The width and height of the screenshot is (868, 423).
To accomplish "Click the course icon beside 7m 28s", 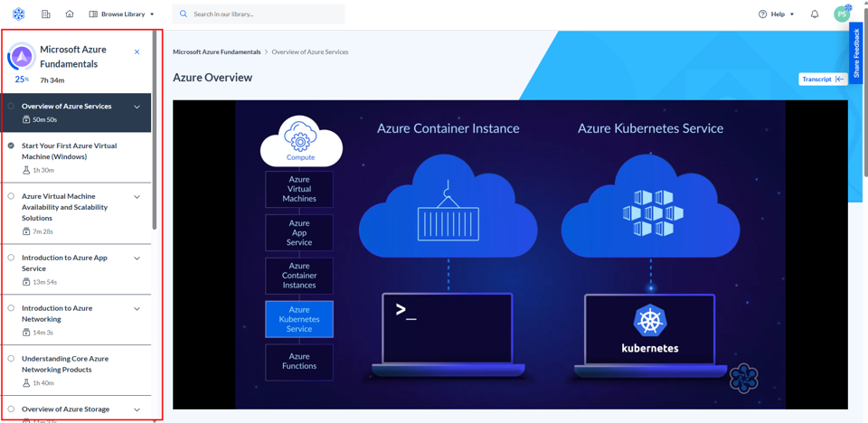I will 25,231.
